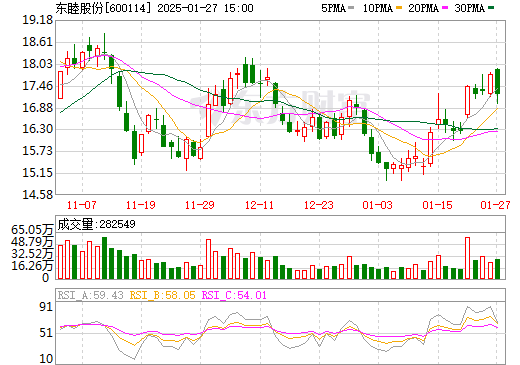Click the green 30PMA legend color marker
Image resolution: width=520 pixels, height=365 pixels.
(x=491, y=8)
